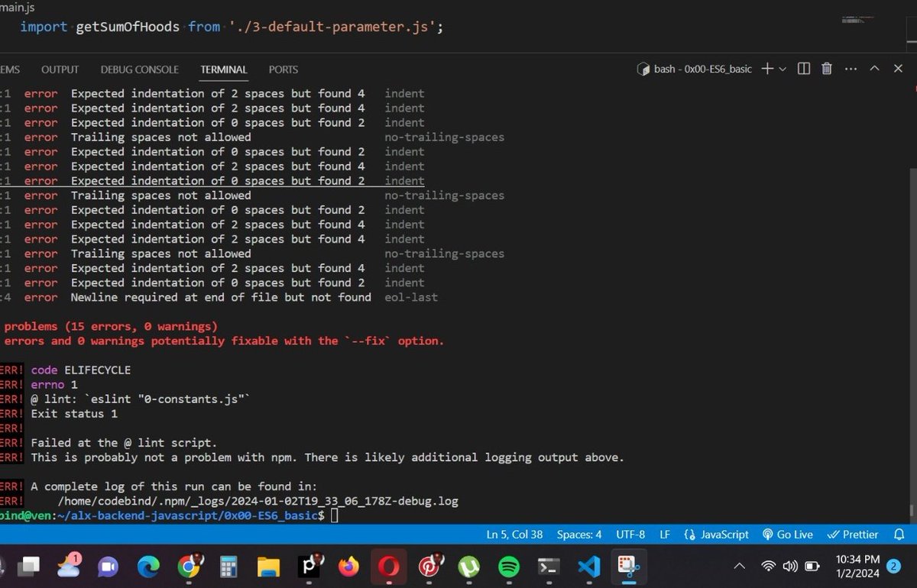This screenshot has width=917, height=588.
Task: Switch to the DEBUG CONSOLE tab
Action: (140, 69)
